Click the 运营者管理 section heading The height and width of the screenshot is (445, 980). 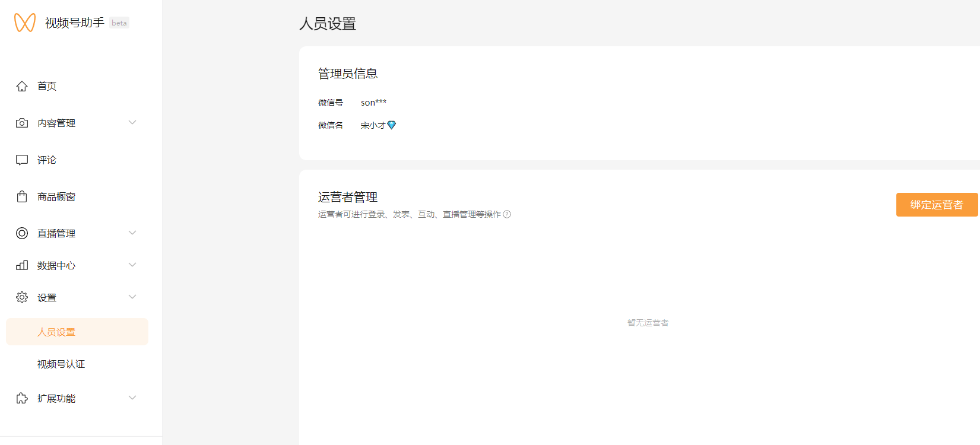coord(348,197)
